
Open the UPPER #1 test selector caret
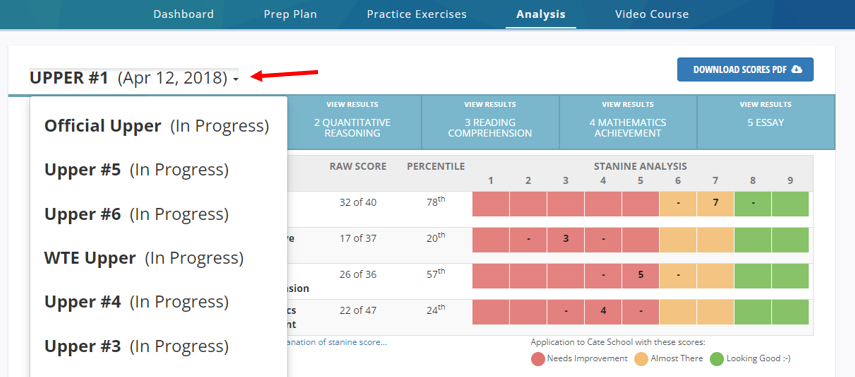235,80
